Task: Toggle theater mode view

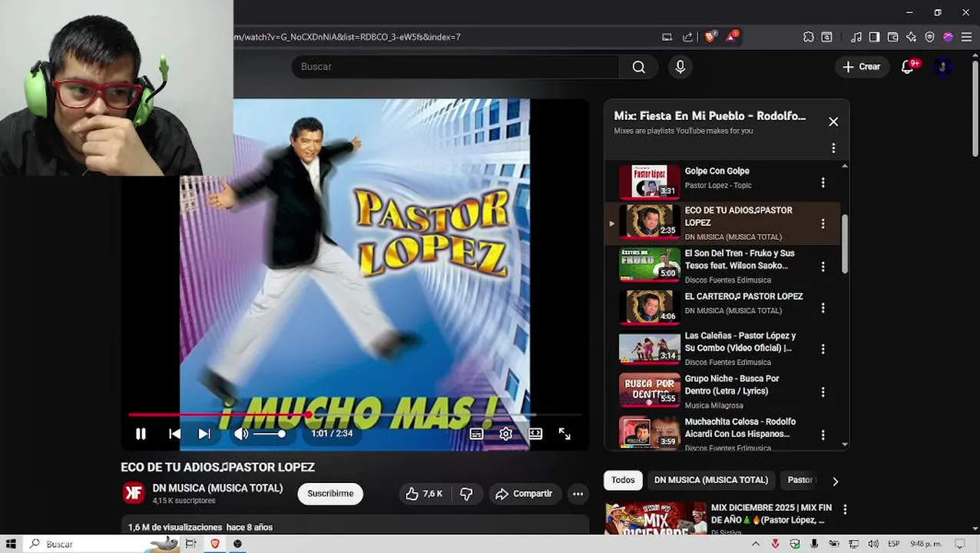Action: click(x=535, y=434)
